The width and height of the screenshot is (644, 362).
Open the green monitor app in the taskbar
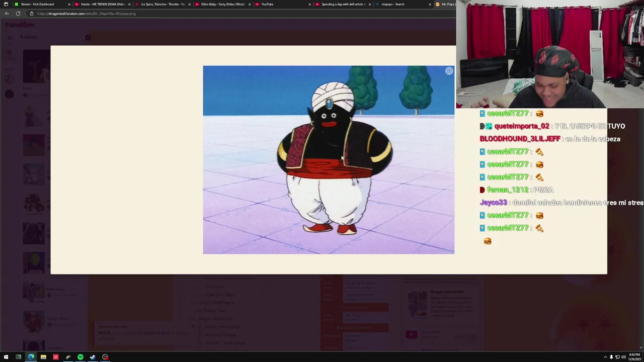point(18,357)
